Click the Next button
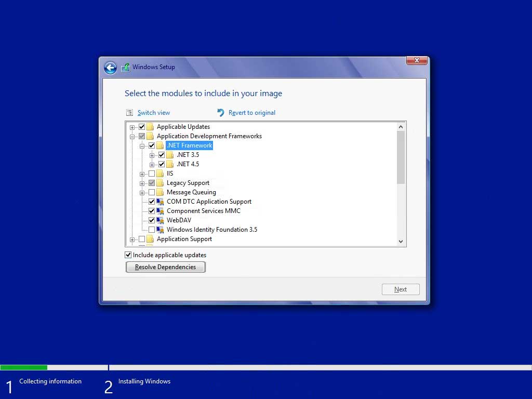 401,289
